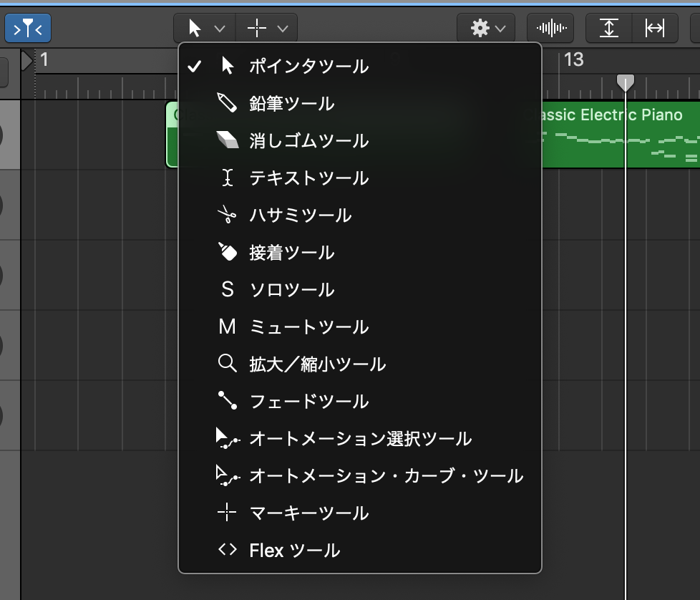Select the pencil tool icon (鉛筆ツール)
The width and height of the screenshot is (700, 600).
coord(227,103)
